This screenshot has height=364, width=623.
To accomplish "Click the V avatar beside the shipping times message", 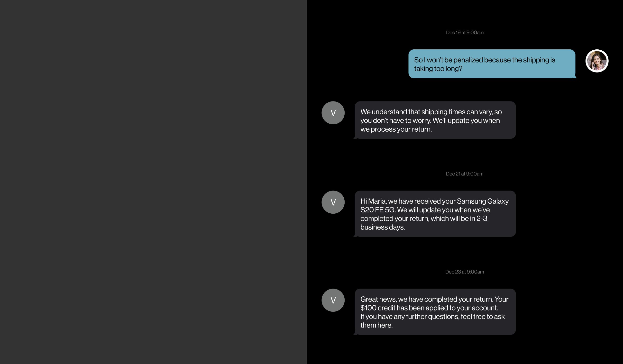I will [333, 113].
